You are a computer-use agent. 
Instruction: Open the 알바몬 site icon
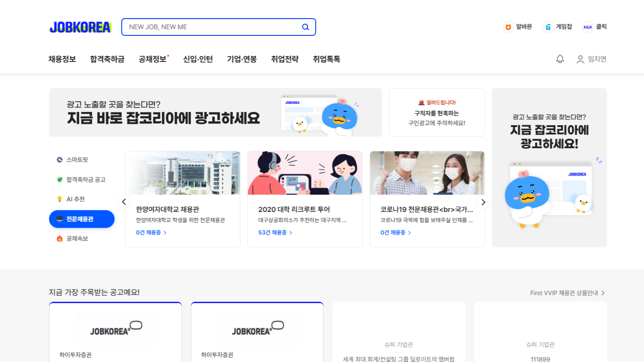(508, 27)
